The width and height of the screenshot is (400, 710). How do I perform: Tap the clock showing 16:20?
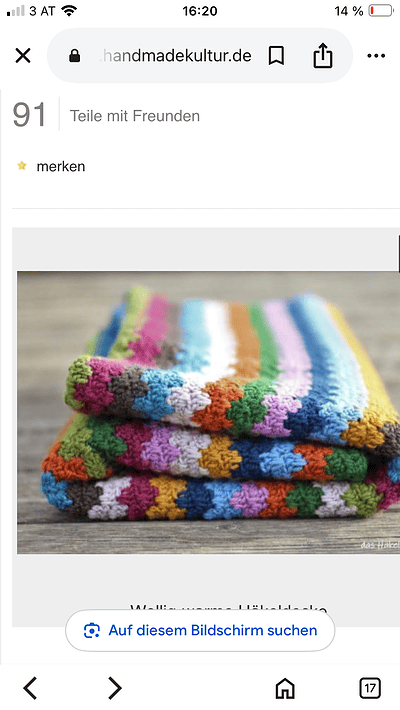point(200,11)
